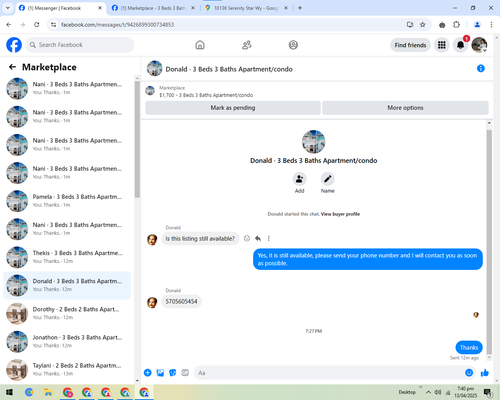Open the notifications bell

click(460, 45)
